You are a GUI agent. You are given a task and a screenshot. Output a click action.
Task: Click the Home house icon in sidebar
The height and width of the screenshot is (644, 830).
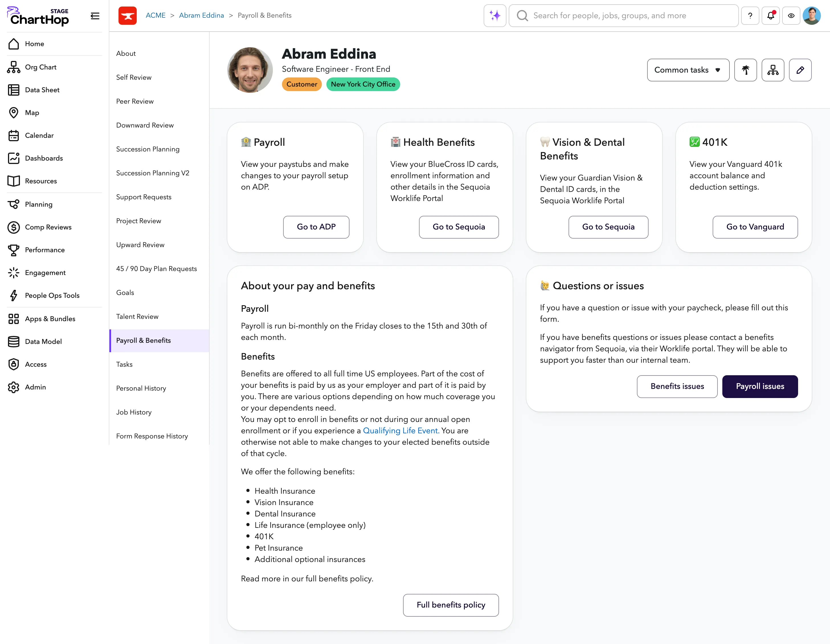(x=14, y=44)
